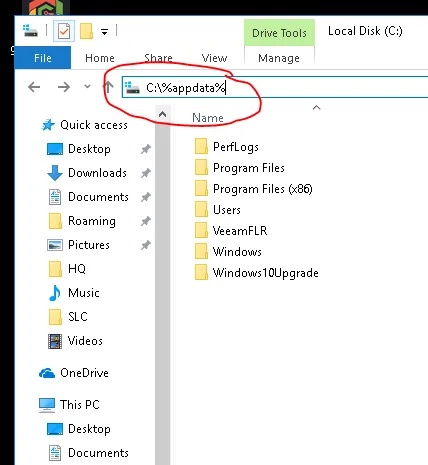This screenshot has width=428, height=465.
Task: Switch to the Share ribbon tab
Action: [x=158, y=58]
